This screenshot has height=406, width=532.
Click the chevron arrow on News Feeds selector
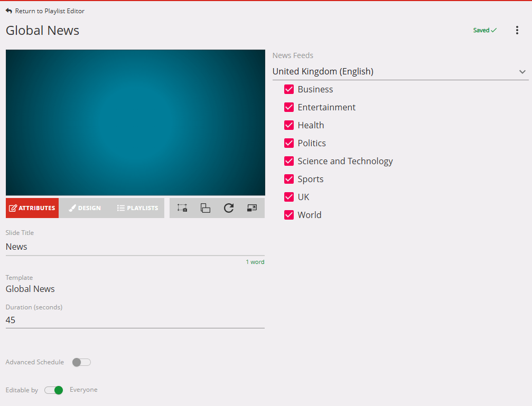[522, 72]
